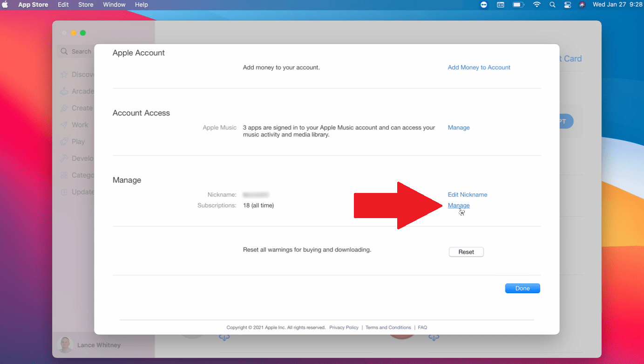Select Discover star icon in sidebar
This screenshot has height=364, width=644.
tap(64, 75)
